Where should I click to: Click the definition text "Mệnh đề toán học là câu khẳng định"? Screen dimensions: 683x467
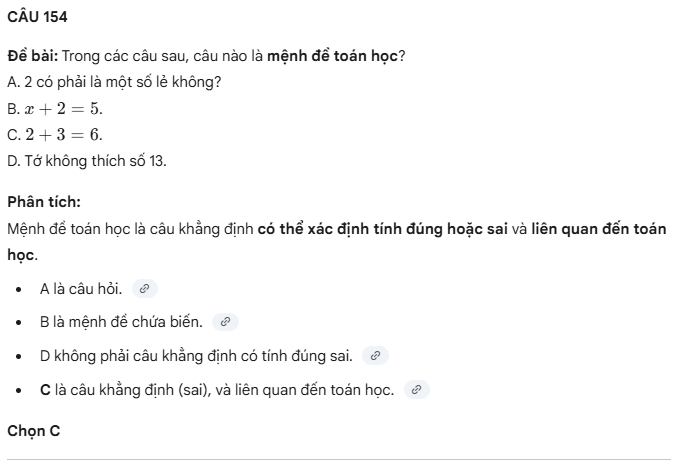coord(129,229)
